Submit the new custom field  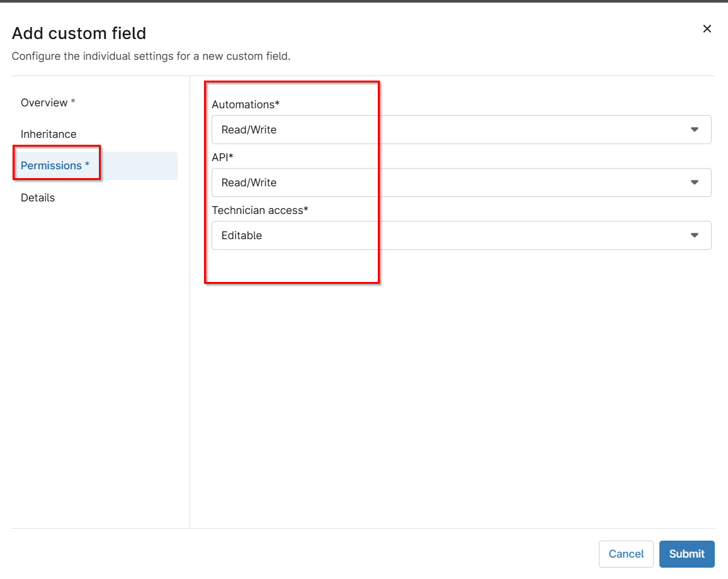pos(686,554)
